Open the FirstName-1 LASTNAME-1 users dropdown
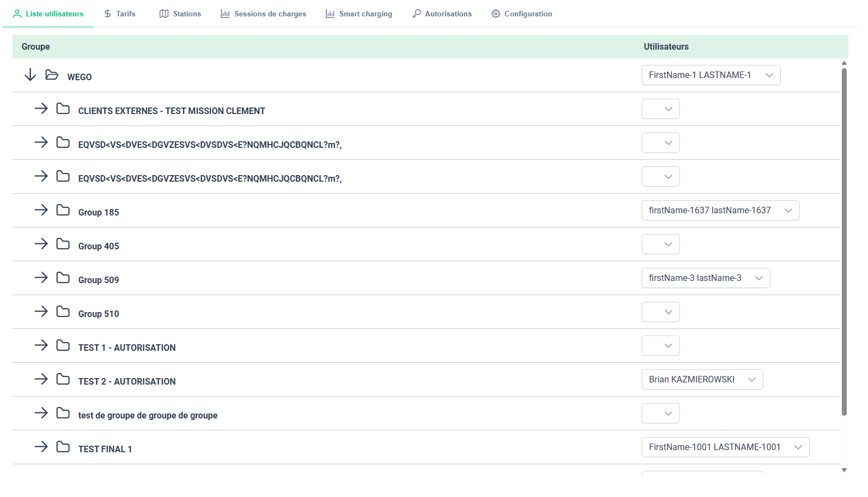This screenshot has height=497, width=868. click(x=710, y=75)
